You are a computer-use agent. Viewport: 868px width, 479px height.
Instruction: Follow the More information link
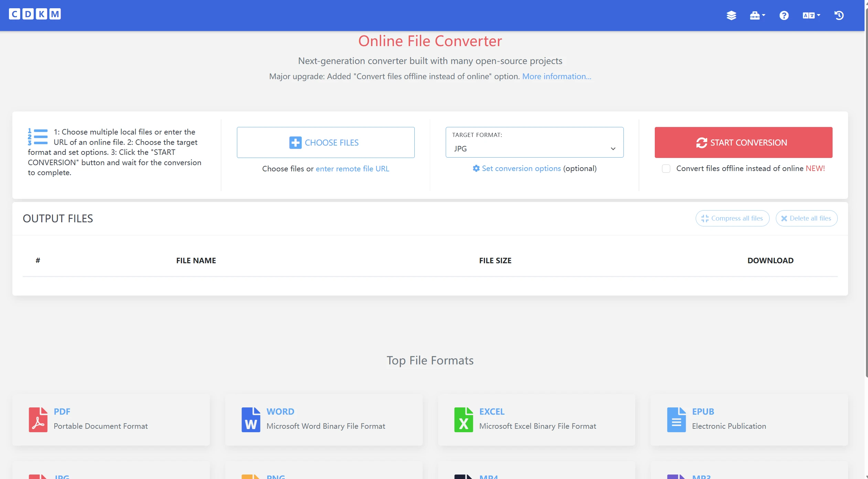click(x=557, y=76)
